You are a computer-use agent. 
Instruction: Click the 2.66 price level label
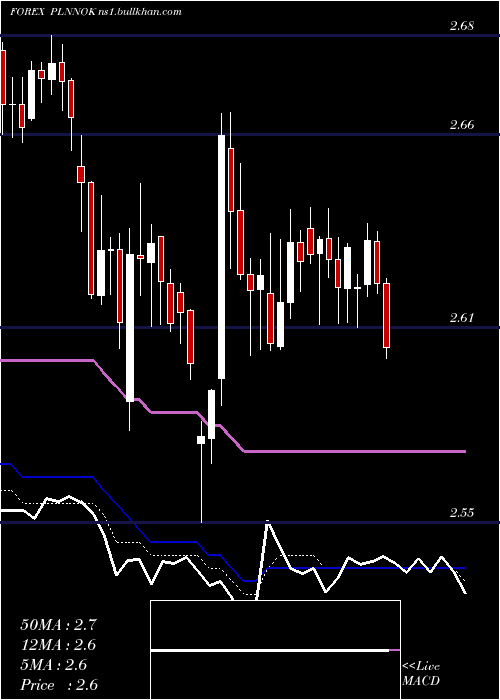click(462, 125)
